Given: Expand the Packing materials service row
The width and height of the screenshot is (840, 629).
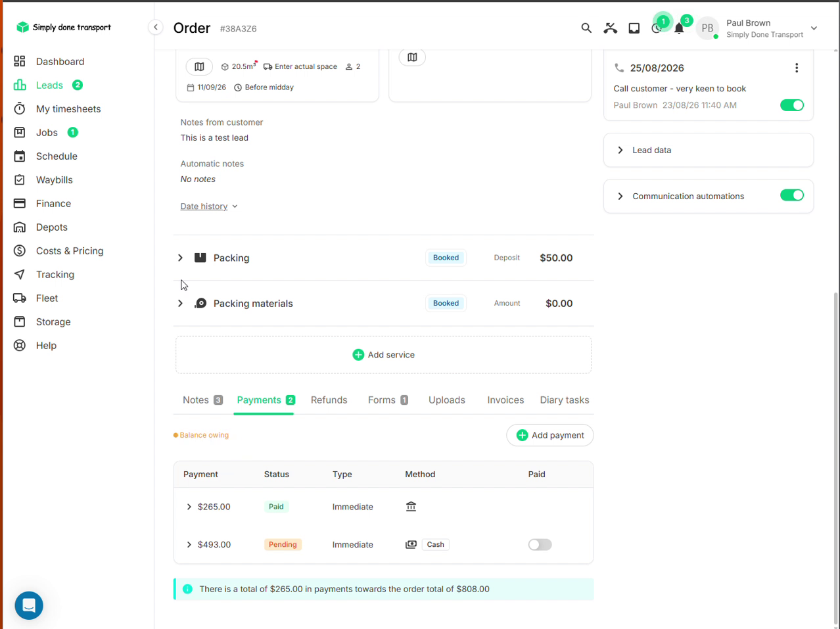Looking at the screenshot, I should 180,303.
